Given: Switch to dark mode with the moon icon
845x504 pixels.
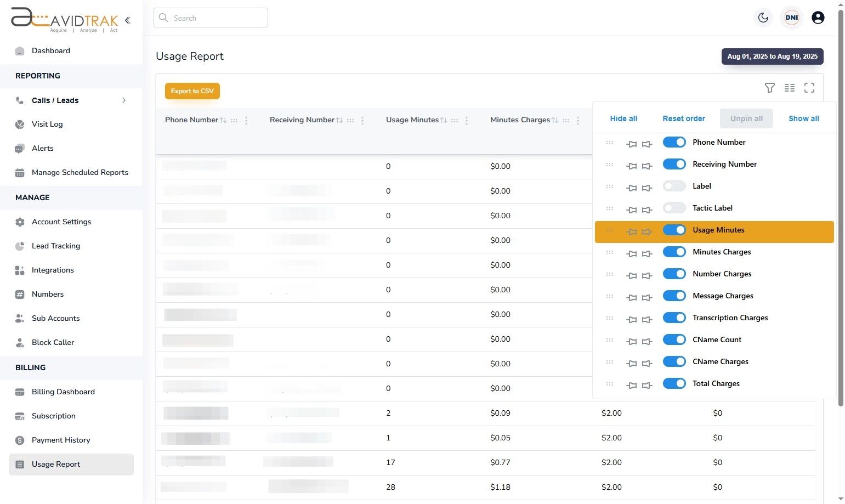Looking at the screenshot, I should [x=763, y=18].
